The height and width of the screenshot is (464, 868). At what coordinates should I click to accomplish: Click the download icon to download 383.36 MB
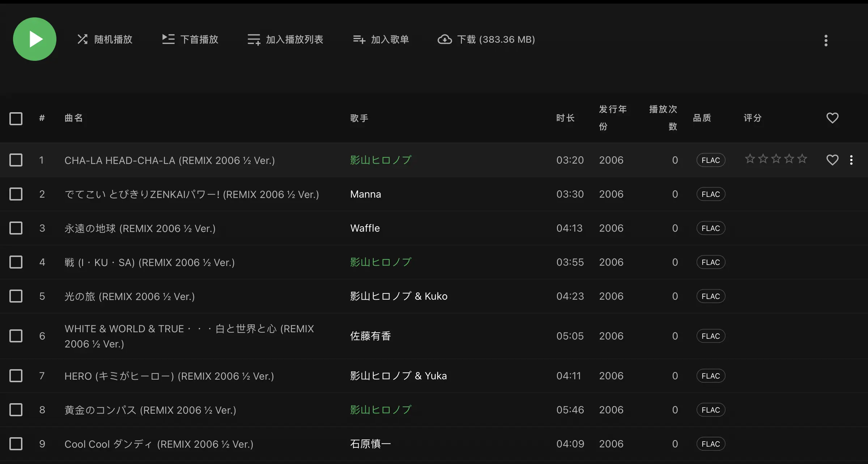tap(444, 39)
